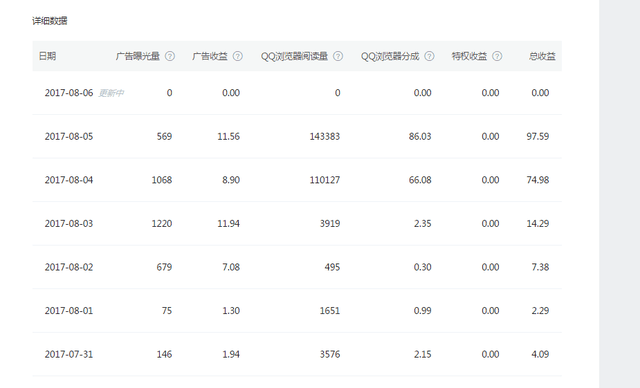Select the date 2017-07-31

tap(69, 354)
